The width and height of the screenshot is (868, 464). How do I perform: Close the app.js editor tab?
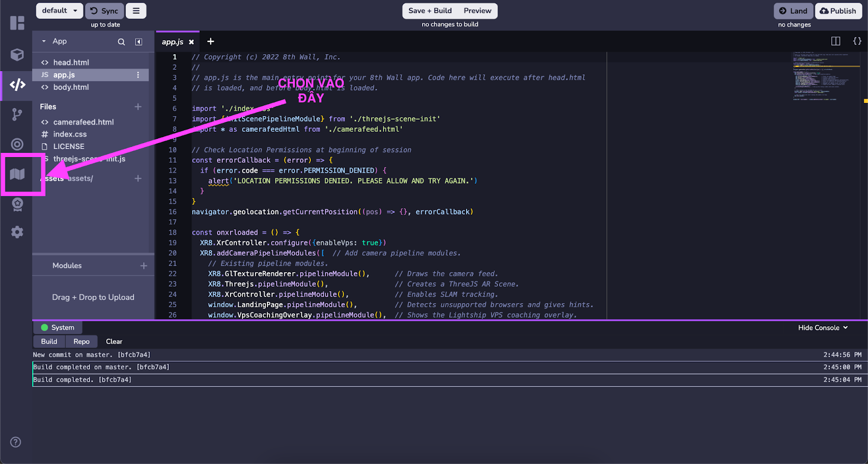[x=192, y=42]
